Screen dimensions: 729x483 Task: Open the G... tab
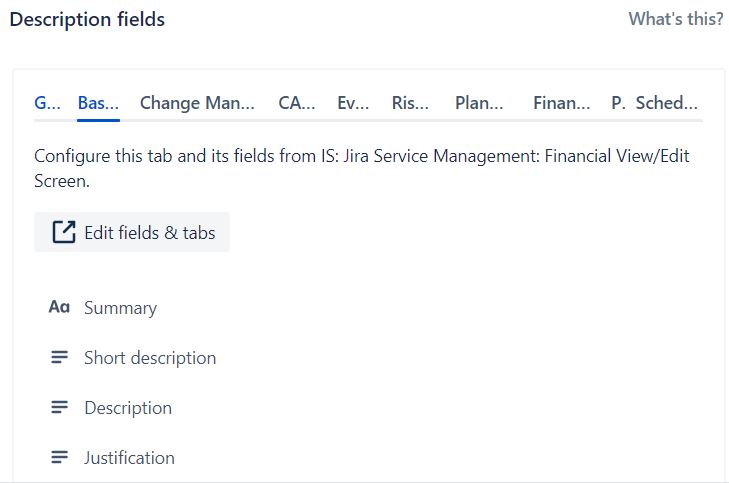(47, 103)
